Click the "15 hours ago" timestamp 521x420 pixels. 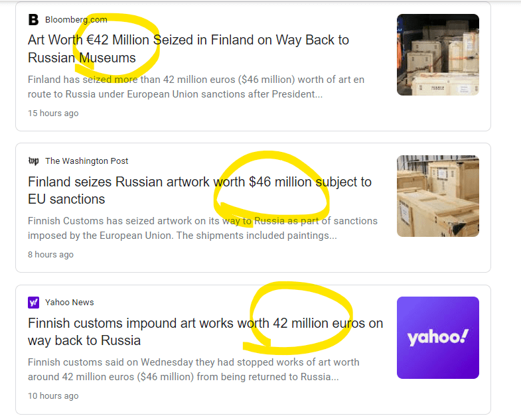coord(53,113)
